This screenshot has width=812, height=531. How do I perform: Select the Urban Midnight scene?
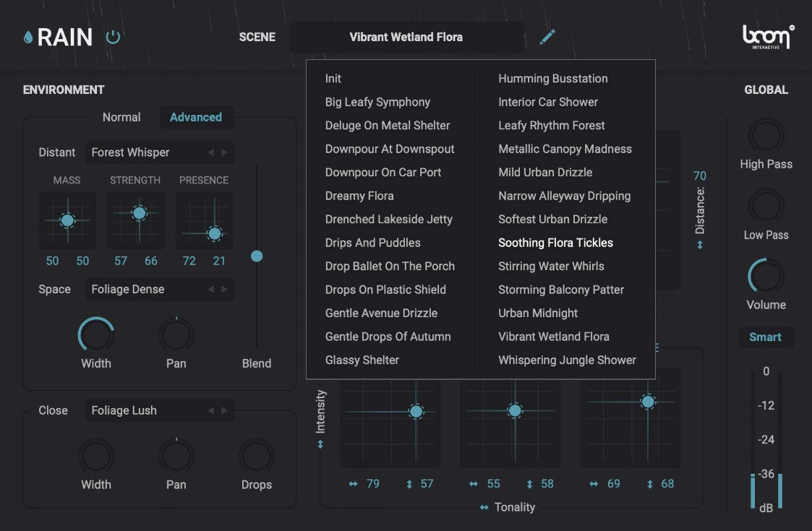point(537,313)
